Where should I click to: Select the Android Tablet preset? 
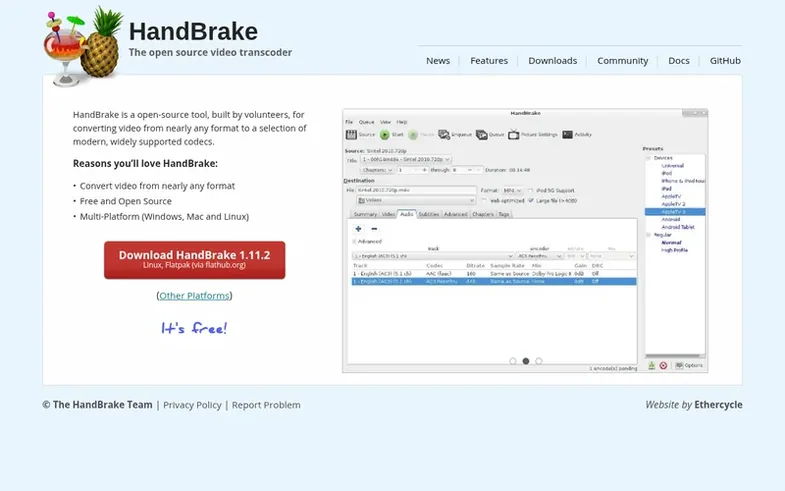pos(678,227)
